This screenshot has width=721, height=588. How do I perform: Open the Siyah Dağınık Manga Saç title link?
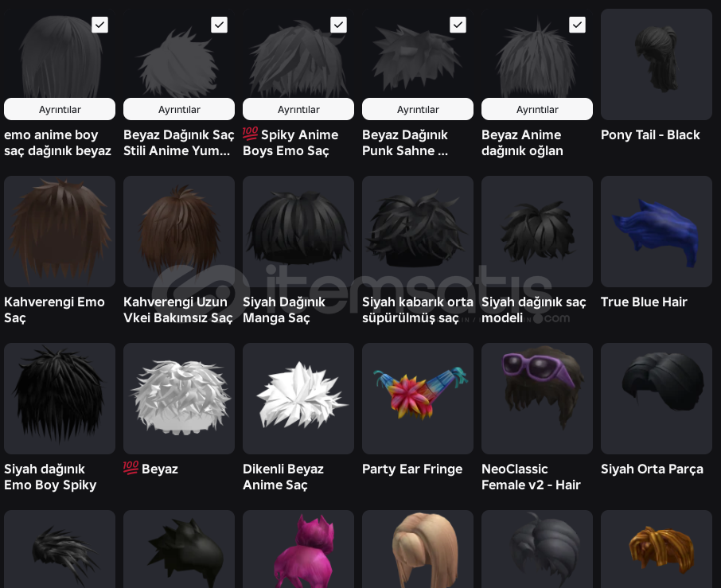(284, 310)
